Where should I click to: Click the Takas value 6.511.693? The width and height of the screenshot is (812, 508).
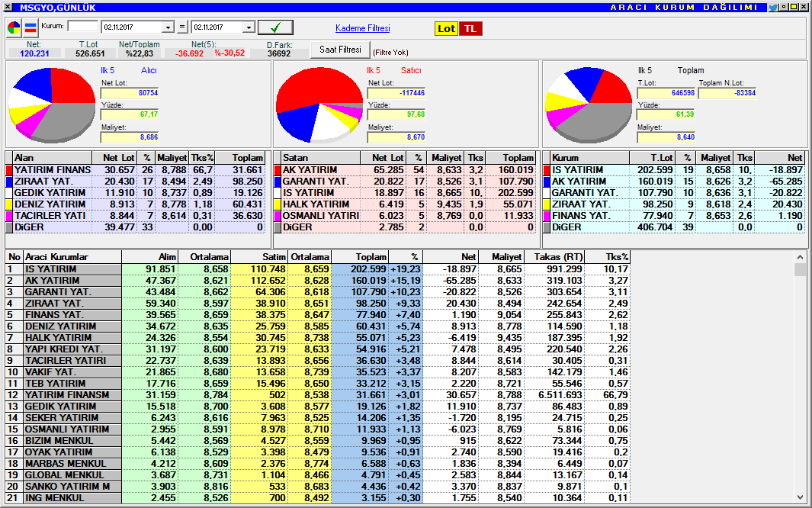click(560, 394)
